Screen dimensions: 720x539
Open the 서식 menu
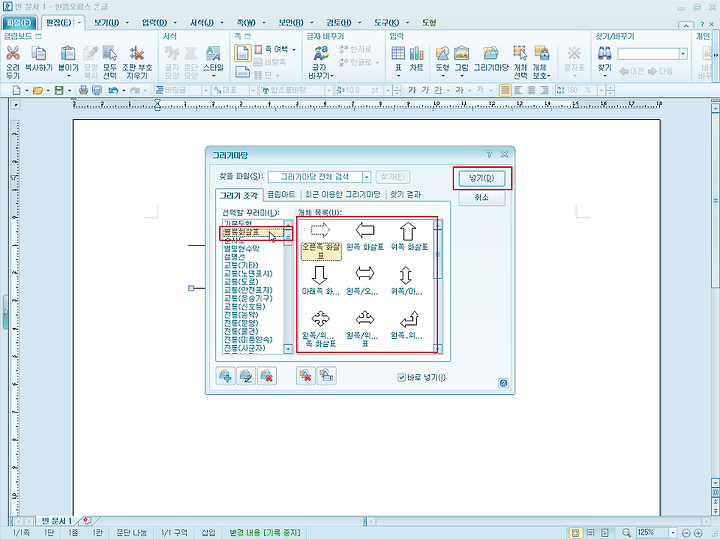(x=202, y=22)
